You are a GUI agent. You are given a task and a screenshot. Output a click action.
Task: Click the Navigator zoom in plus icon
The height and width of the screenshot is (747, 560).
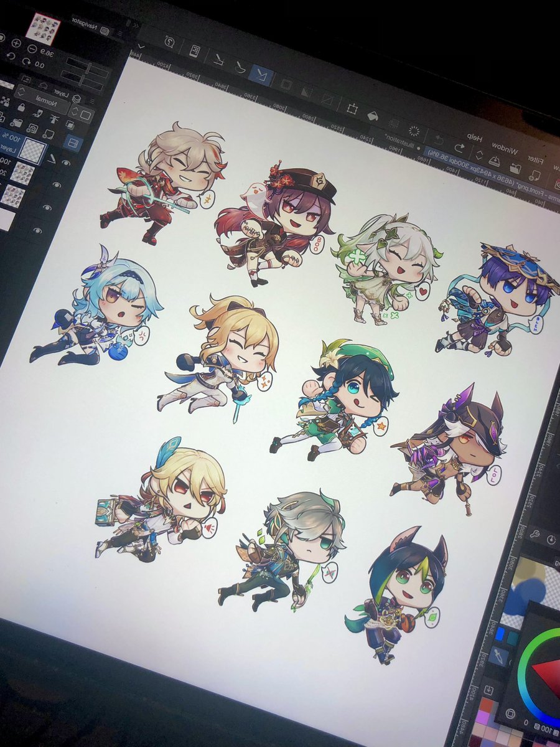point(16,44)
